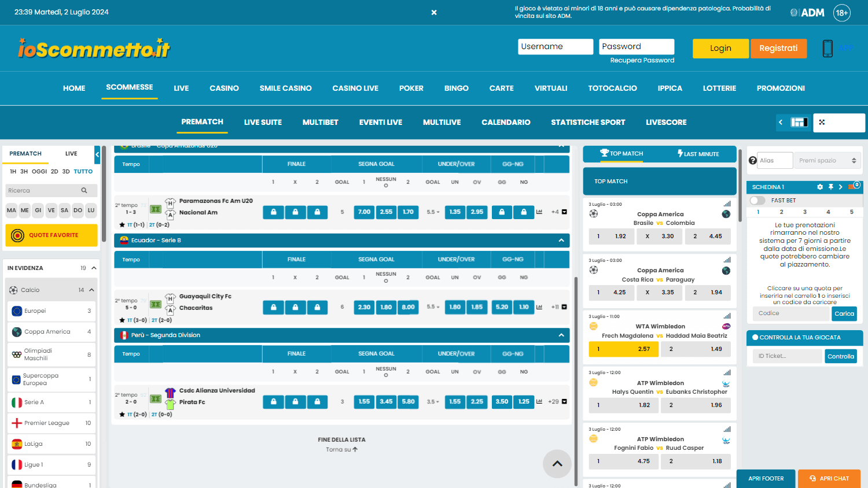This screenshot has width=868, height=488.
Task: Collapse the Perù - Segunda Division section
Action: click(x=561, y=335)
